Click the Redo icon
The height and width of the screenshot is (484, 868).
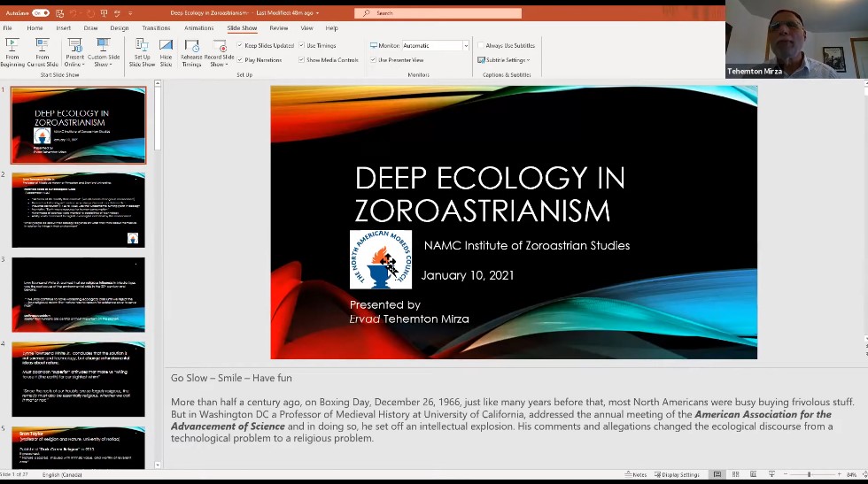90,12
